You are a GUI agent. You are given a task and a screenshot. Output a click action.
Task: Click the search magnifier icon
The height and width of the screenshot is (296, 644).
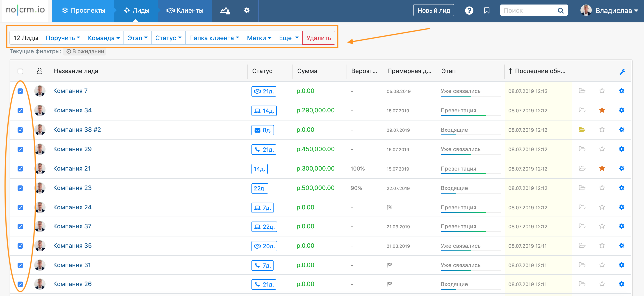(x=560, y=11)
